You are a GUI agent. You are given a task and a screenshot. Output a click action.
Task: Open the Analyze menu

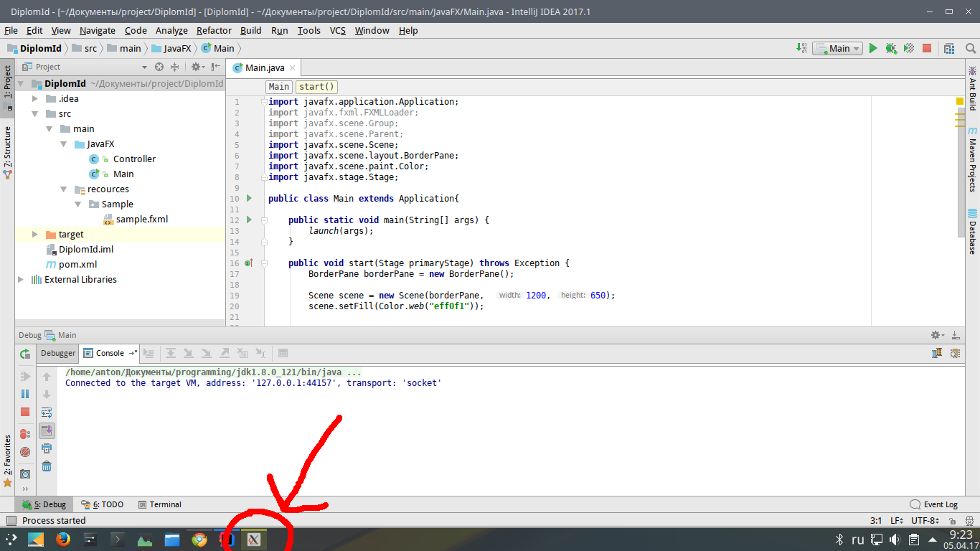click(x=171, y=30)
